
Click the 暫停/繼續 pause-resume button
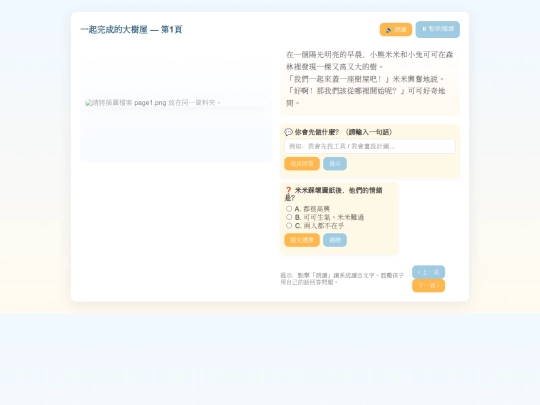pyautogui.click(x=437, y=29)
